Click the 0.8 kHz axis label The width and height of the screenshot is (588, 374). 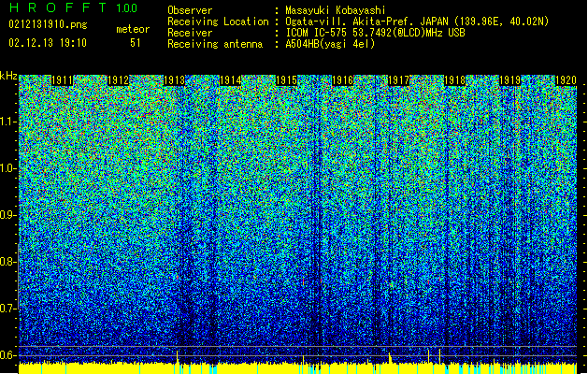point(8,262)
